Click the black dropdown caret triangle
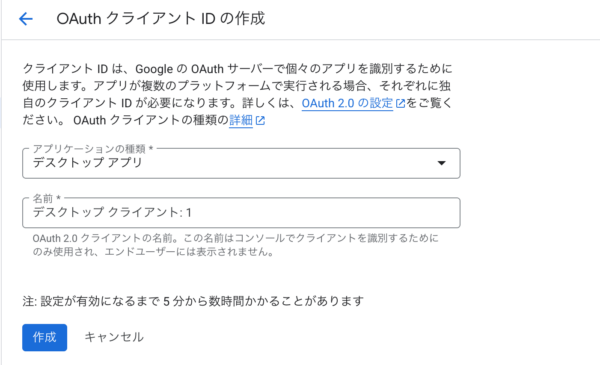600x365 pixels. click(x=442, y=163)
